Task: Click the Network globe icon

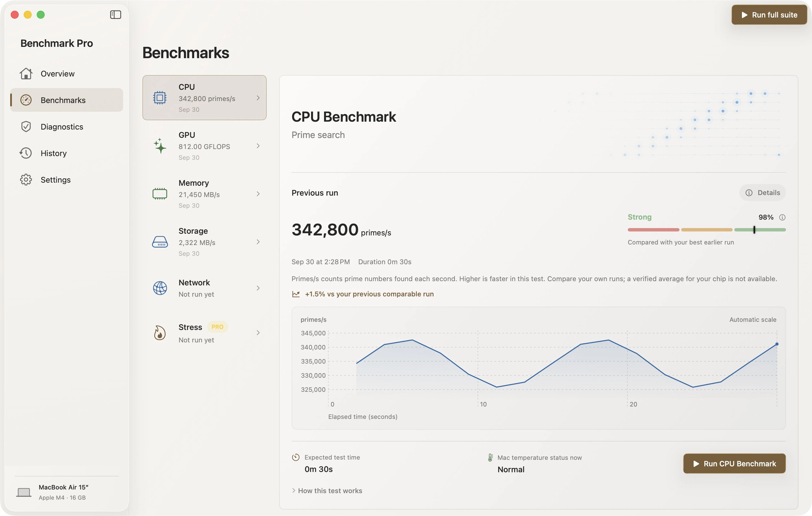Action: coord(160,288)
